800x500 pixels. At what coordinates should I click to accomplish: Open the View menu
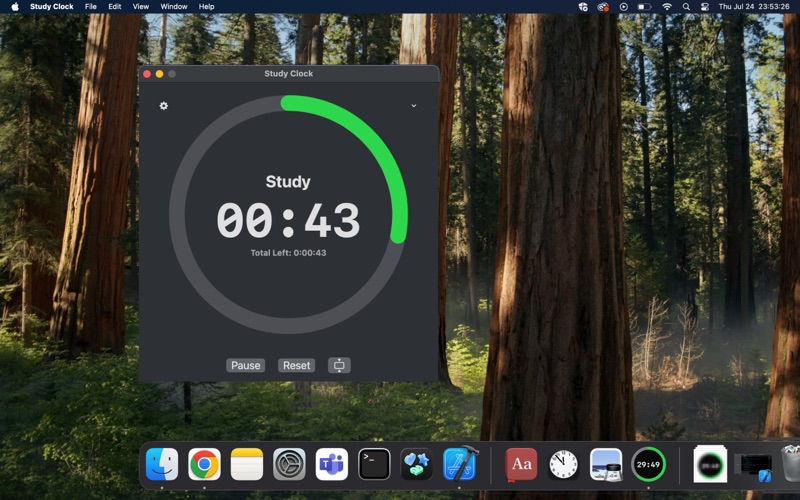coord(141,7)
